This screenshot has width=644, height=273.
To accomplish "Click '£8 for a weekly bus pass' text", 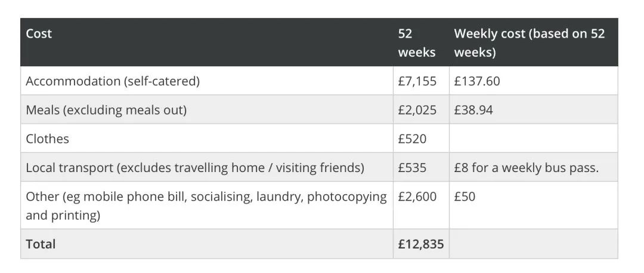I will tap(526, 167).
